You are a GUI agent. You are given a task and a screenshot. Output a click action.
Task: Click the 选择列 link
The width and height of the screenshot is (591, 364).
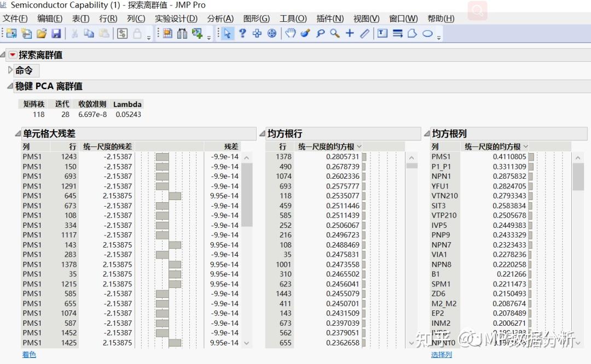pyautogui.click(x=441, y=354)
